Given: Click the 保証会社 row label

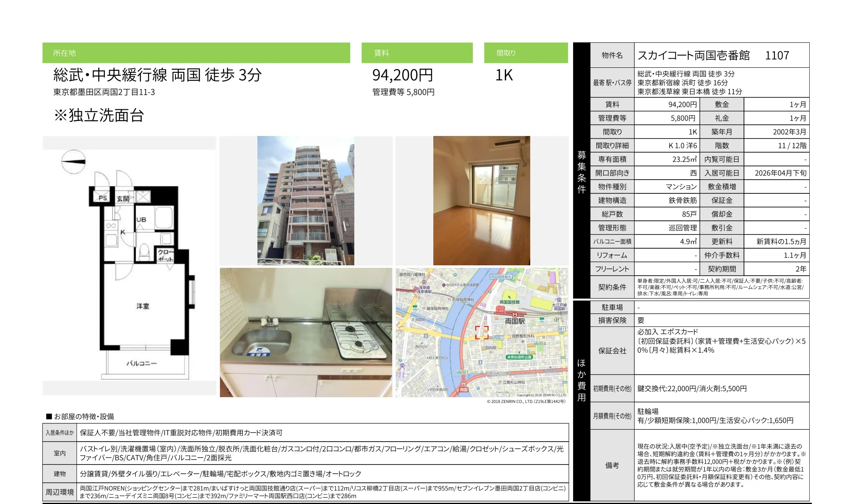Looking at the screenshot, I should pos(612,351).
